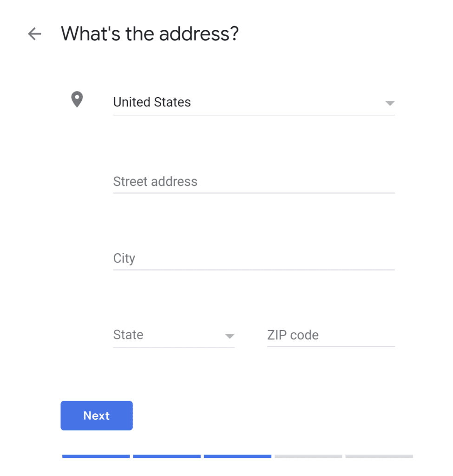
Task: Focus the Street address field
Action: pos(254,182)
